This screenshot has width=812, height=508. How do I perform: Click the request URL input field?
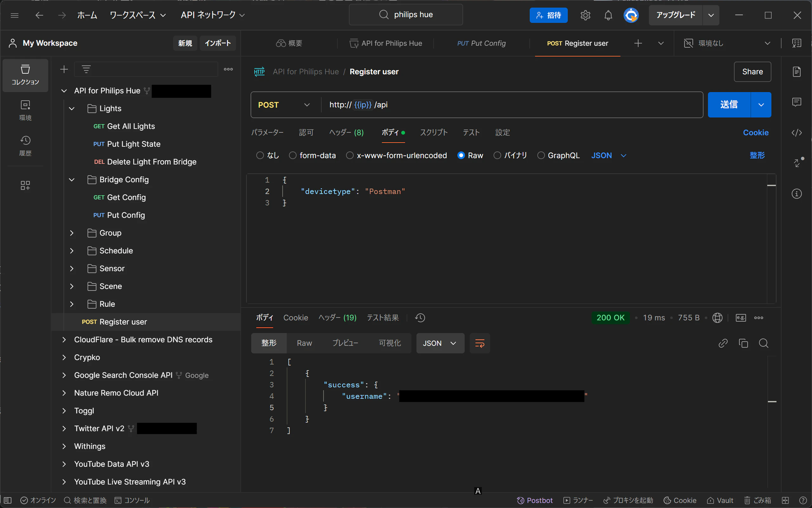tap(512, 105)
